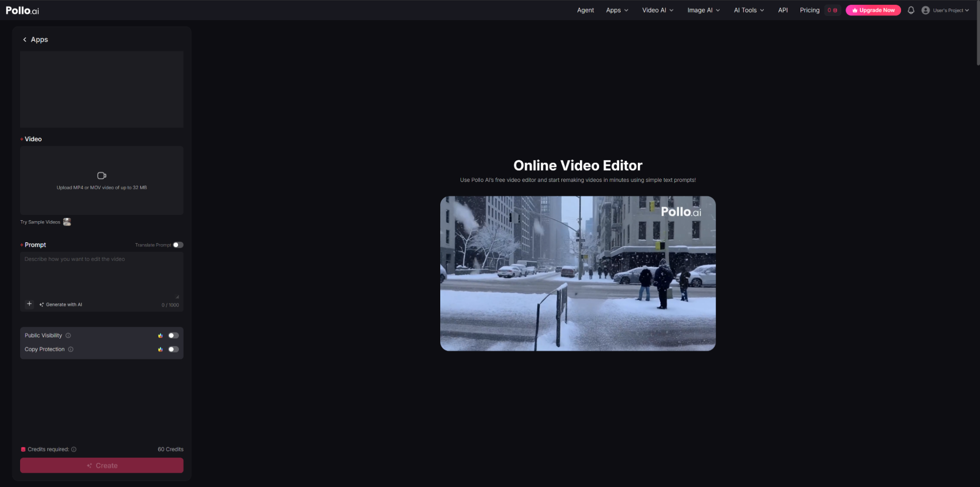Click the Upgrade Now button
The width and height of the screenshot is (980, 487).
pyautogui.click(x=873, y=10)
